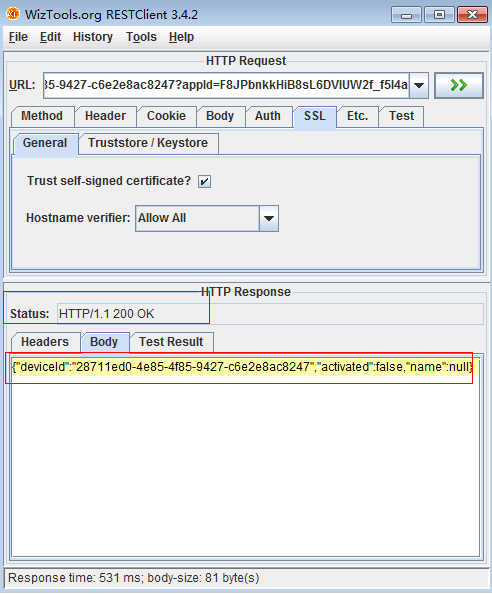Select the General SSL sub-tab
The image size is (492, 594).
pyautogui.click(x=45, y=143)
